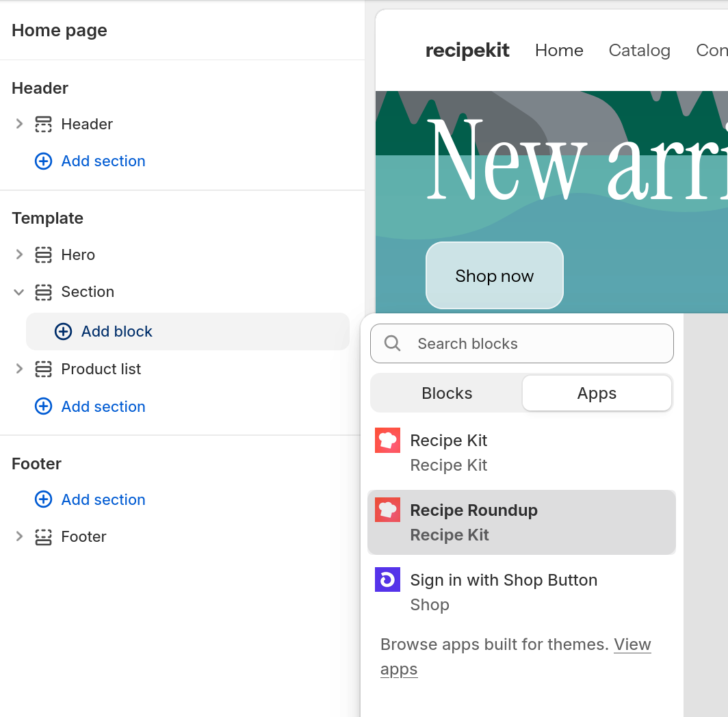Click the magnifier icon in Search blocks
728x717 pixels.
coord(392,343)
